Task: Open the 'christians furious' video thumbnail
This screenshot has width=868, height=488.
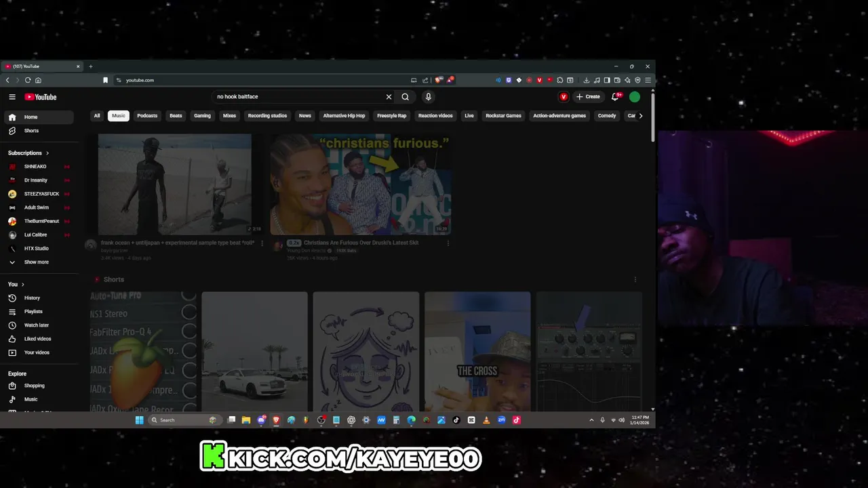Action: point(361,184)
